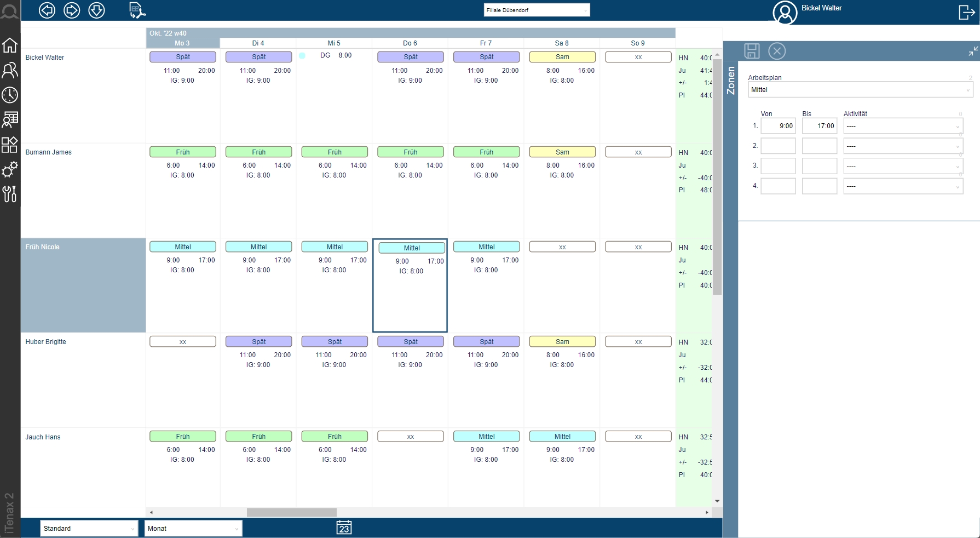
Task: Click the logout icon at top right
Action: pos(966,12)
